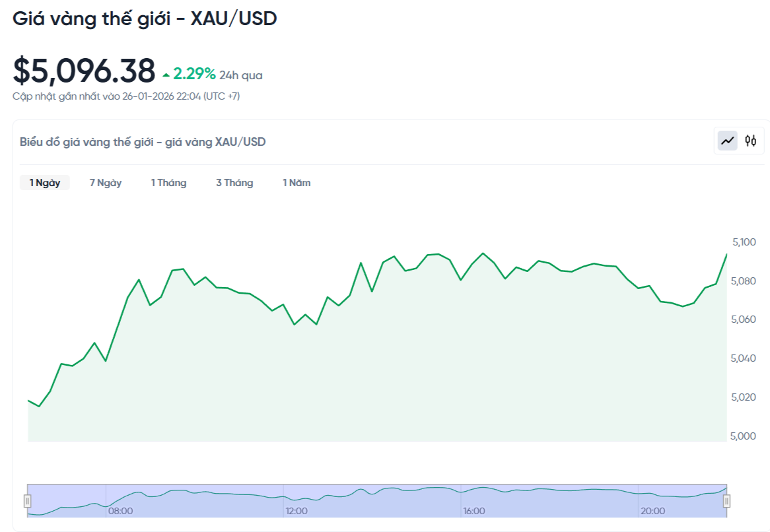The image size is (770, 532).
Task: Re-select the active "1 Ngày" tab
Action: coord(44,183)
